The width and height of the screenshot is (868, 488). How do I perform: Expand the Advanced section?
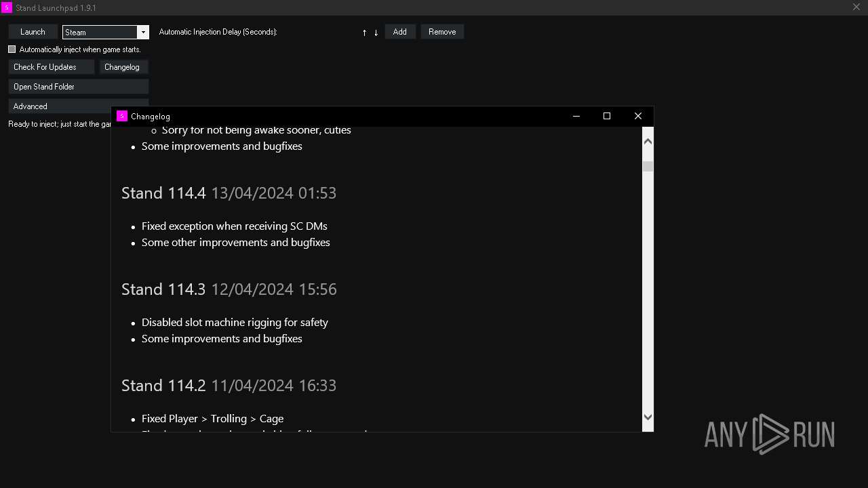point(61,106)
